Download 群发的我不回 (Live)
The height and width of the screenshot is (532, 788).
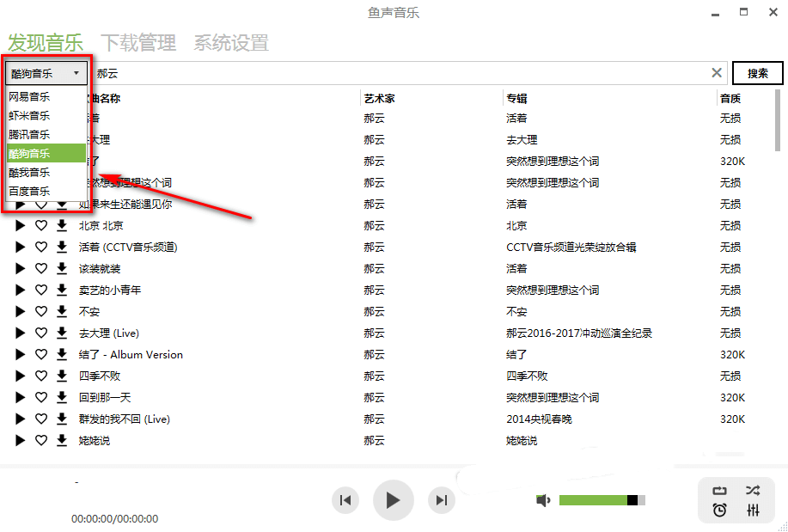click(62, 419)
